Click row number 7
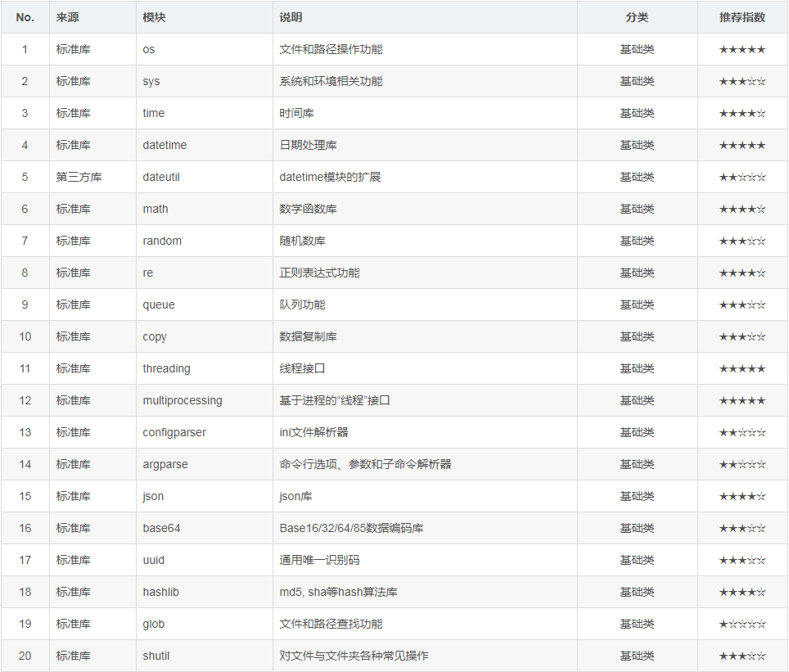The image size is (789, 672). (x=25, y=241)
